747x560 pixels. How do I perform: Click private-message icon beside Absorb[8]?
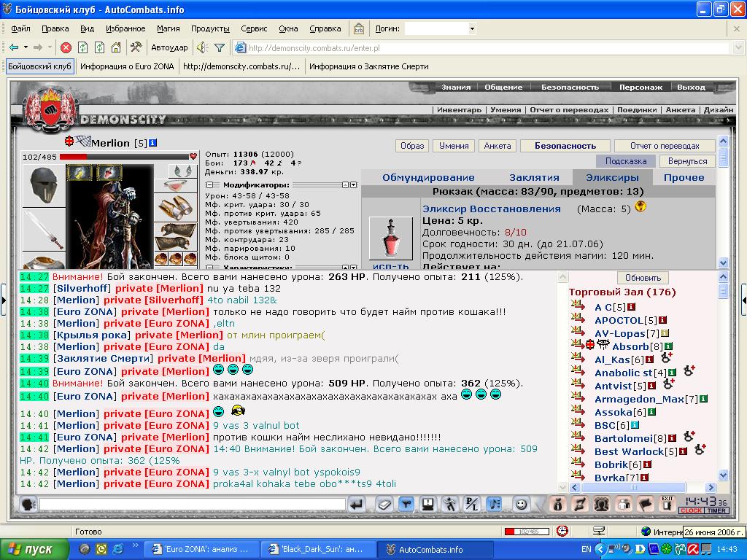coord(577,344)
